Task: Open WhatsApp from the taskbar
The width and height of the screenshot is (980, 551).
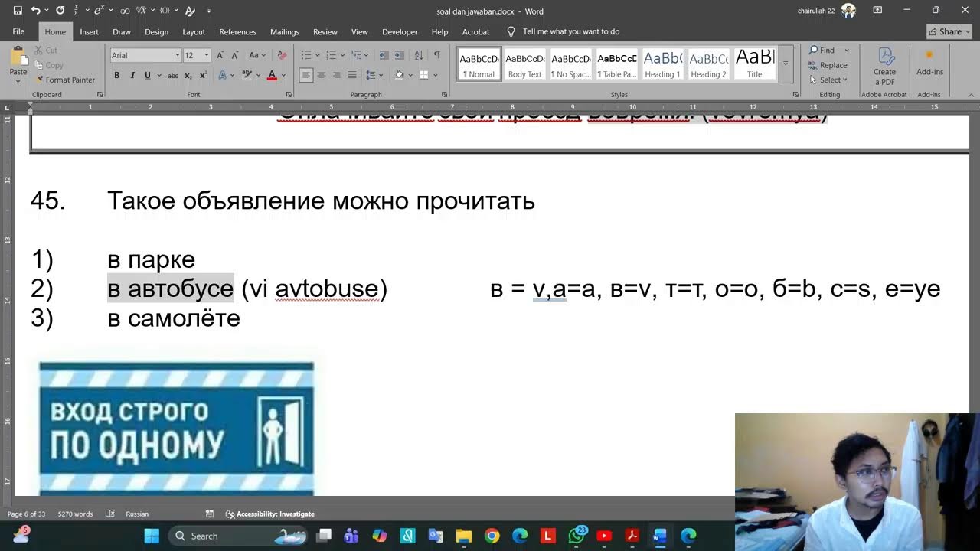Action: tap(576, 536)
